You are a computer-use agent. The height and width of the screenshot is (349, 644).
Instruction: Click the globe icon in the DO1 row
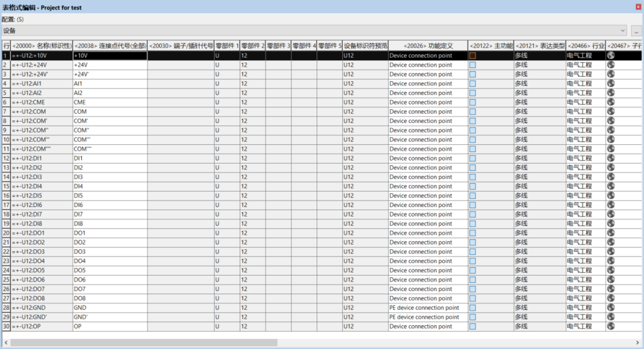[611, 233]
